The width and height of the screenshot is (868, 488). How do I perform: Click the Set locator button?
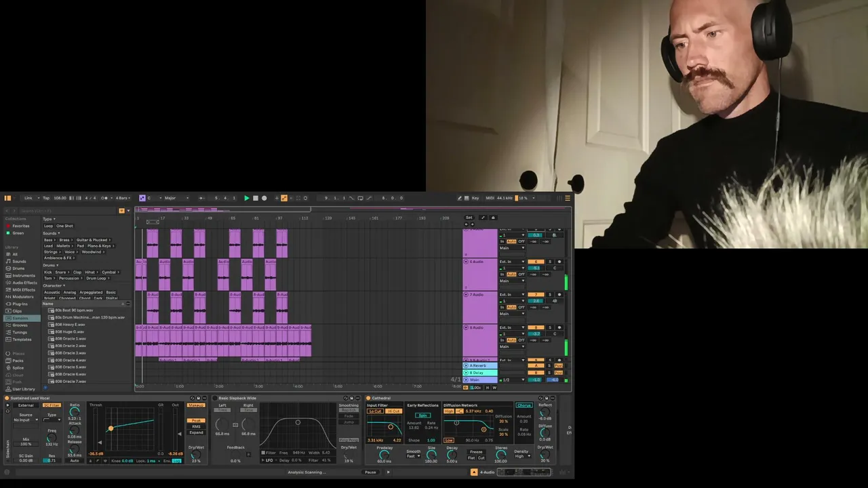469,218
